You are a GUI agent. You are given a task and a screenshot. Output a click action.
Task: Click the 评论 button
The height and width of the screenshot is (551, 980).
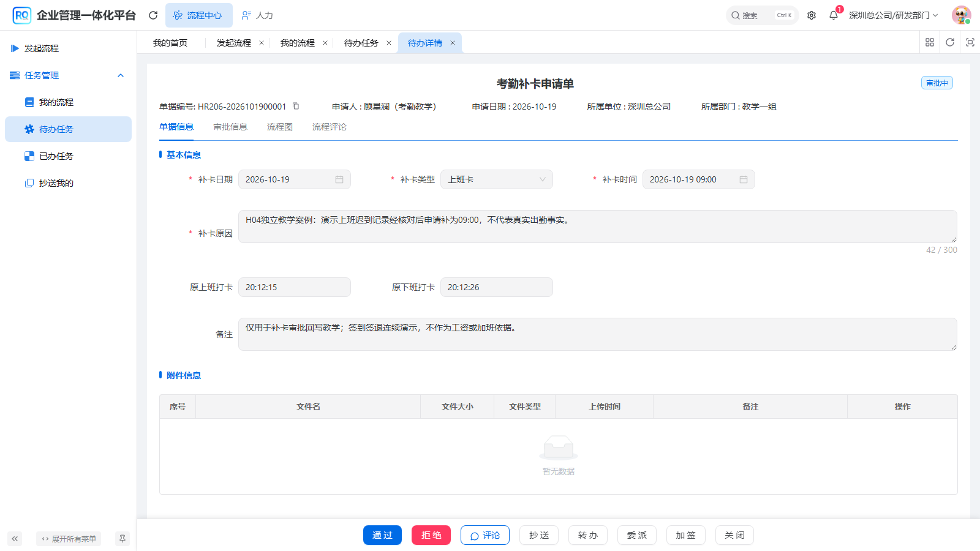coord(485,535)
